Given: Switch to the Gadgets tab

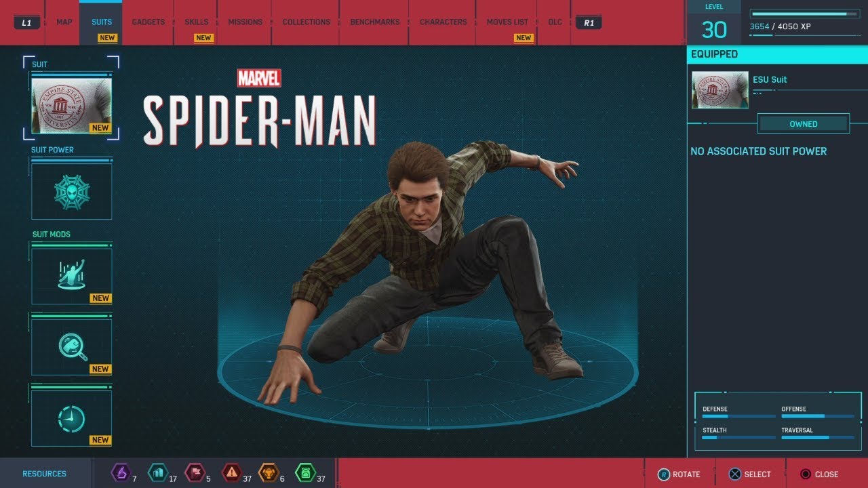Looking at the screenshot, I should tap(149, 22).
